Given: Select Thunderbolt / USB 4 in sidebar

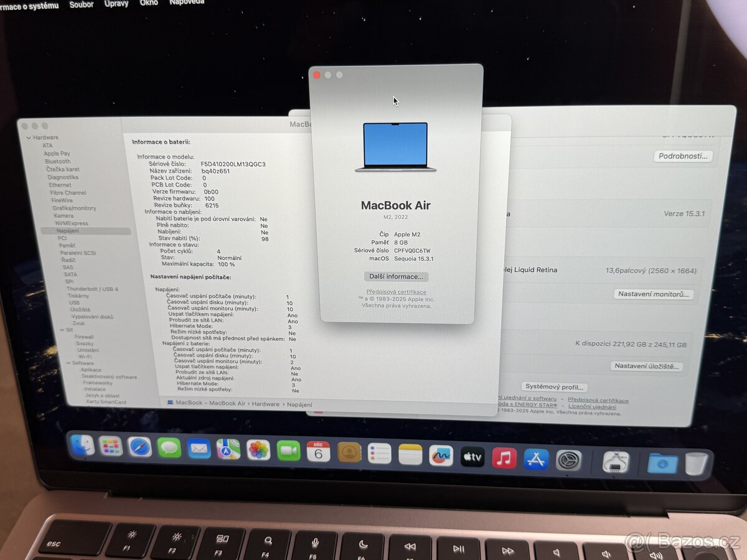Looking at the screenshot, I should (x=92, y=289).
